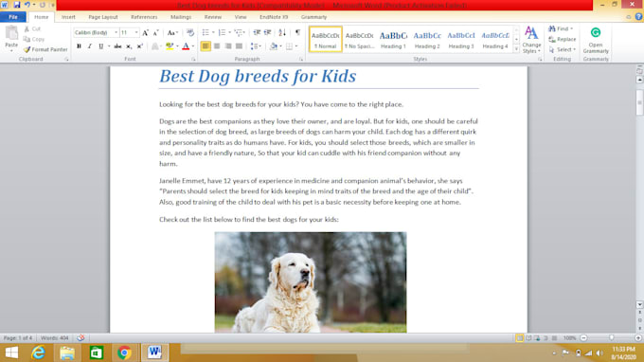Open Word Help with question mark icon
The height and width of the screenshot is (362, 644).
(x=638, y=17)
